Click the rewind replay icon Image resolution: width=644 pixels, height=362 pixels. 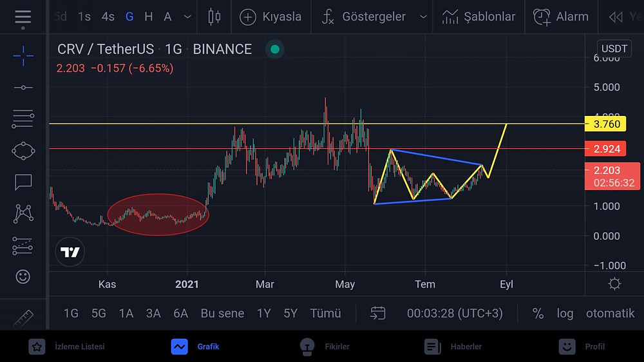(x=615, y=17)
